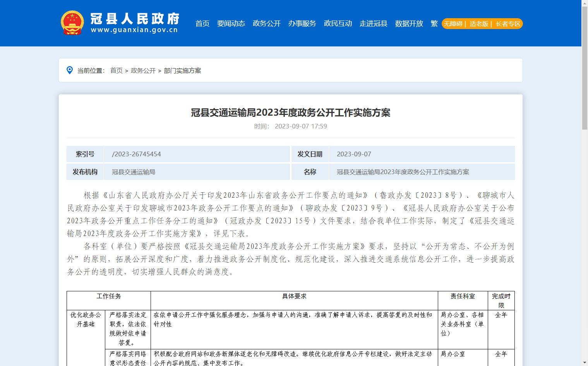Click 政务公开 breadcrumb link
The width and height of the screenshot is (588, 366).
[x=143, y=70]
